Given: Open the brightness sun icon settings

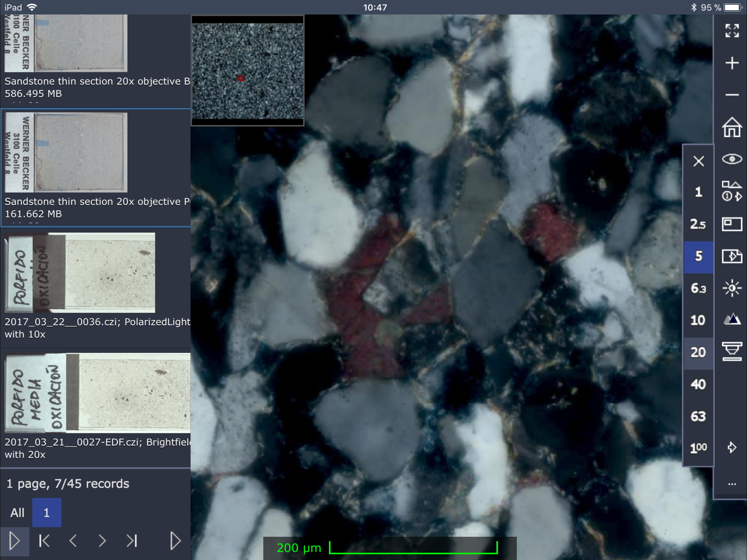Looking at the screenshot, I should pyautogui.click(x=732, y=288).
